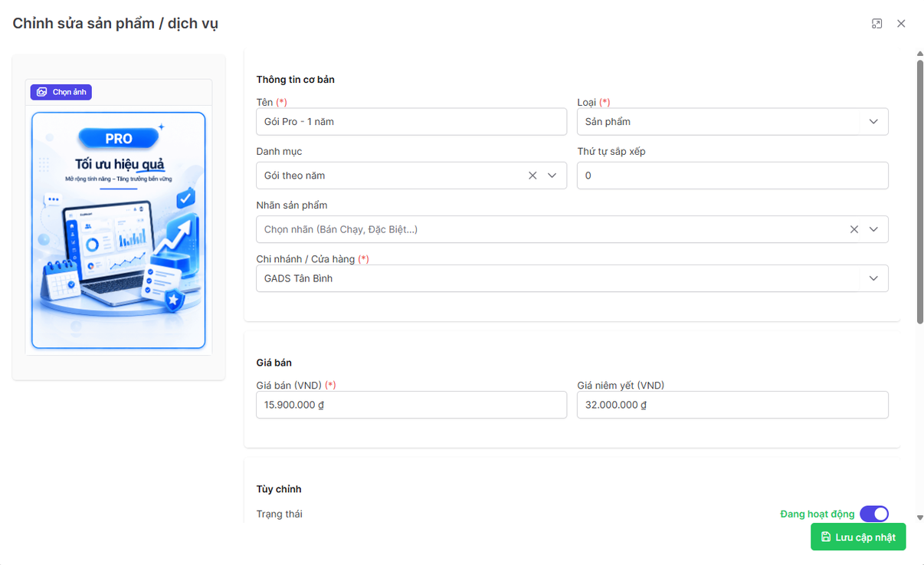The image size is (924, 565).
Task: Click the Giá bán section heading
Action: [x=274, y=363]
